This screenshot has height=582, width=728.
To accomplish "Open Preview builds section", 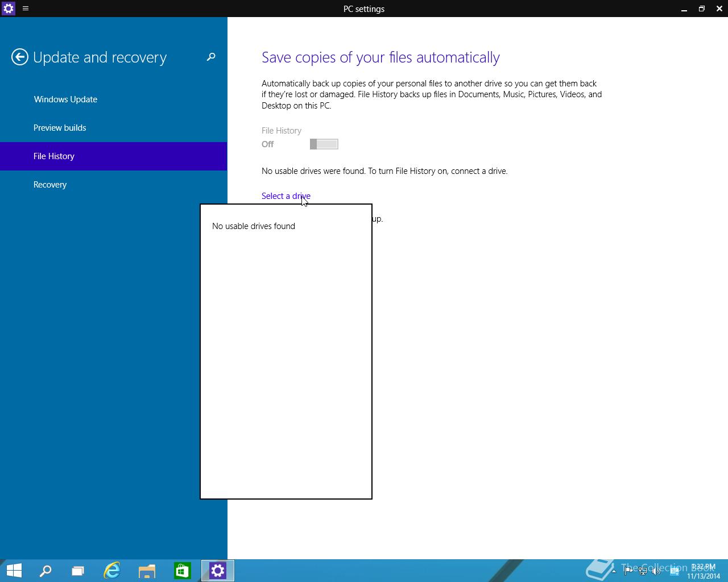I will 113,128.
